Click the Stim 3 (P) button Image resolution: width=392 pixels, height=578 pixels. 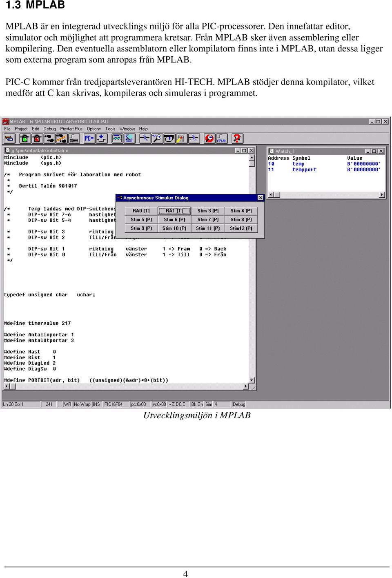208,211
